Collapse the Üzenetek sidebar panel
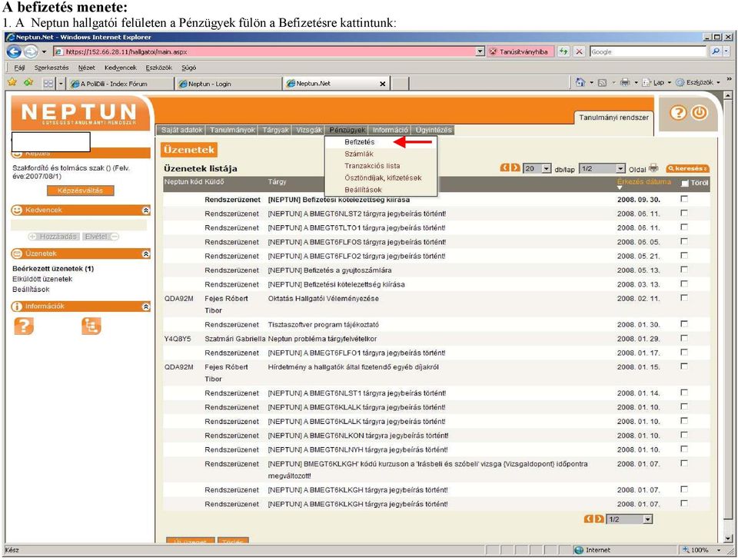The width and height of the screenshot is (738, 560). click(146, 254)
